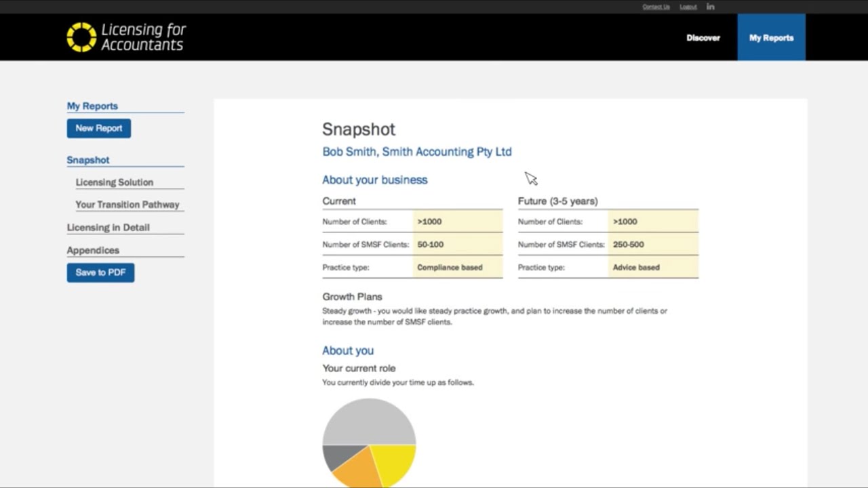Click the Bob Smith, Smith Accounting heading

pos(417,152)
